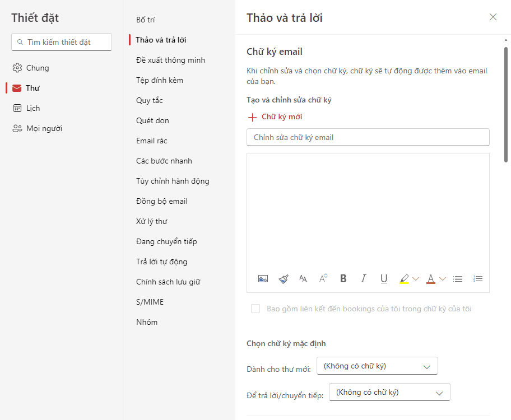Open font color dropdown arrow
Image resolution: width=511 pixels, height=420 pixels.
443,279
